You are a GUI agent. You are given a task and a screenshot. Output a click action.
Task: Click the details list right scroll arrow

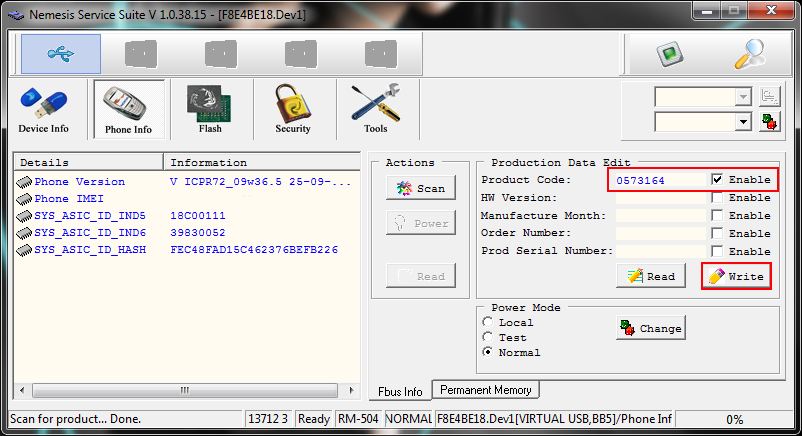pyautogui.click(x=351, y=390)
